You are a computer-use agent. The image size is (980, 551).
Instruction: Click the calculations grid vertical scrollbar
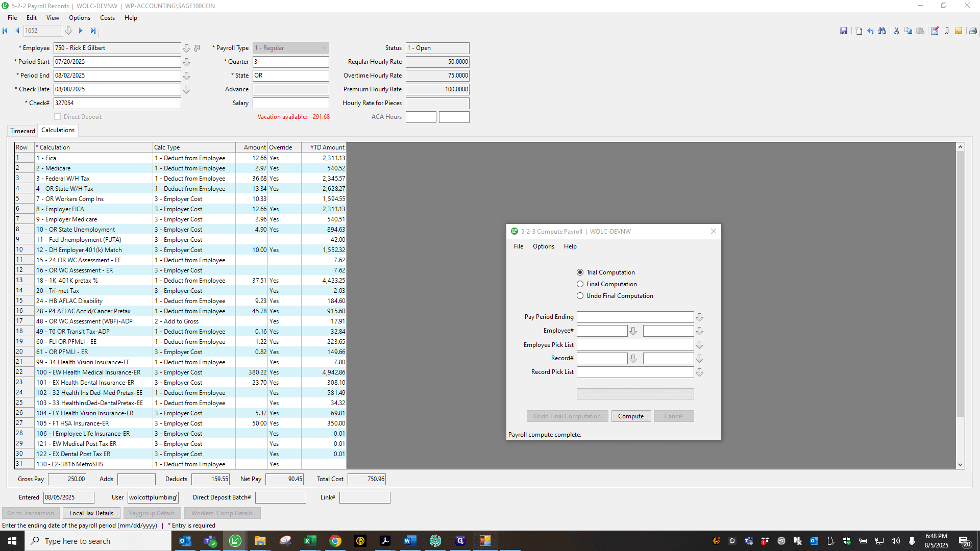pyautogui.click(x=961, y=305)
